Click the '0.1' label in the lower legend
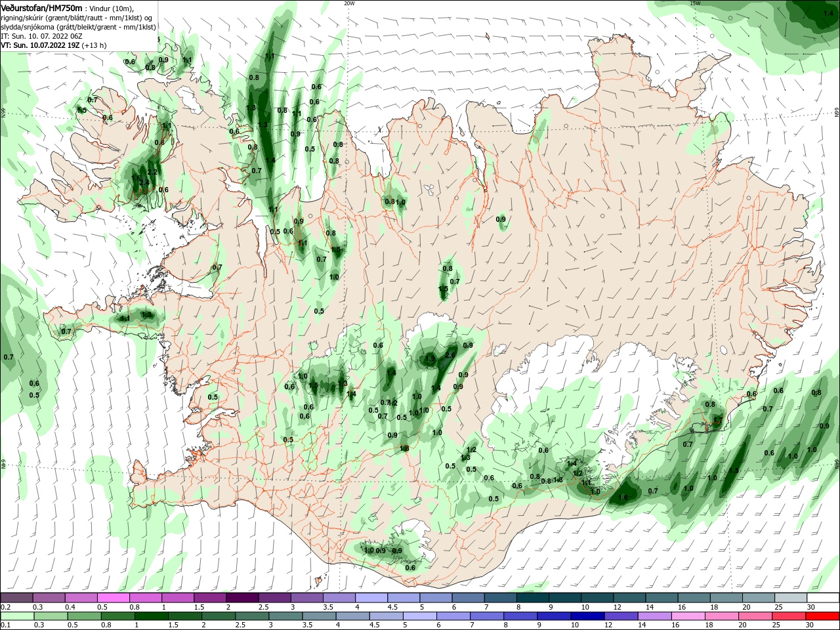Screen dimensions: 840x630 click(x=6, y=625)
